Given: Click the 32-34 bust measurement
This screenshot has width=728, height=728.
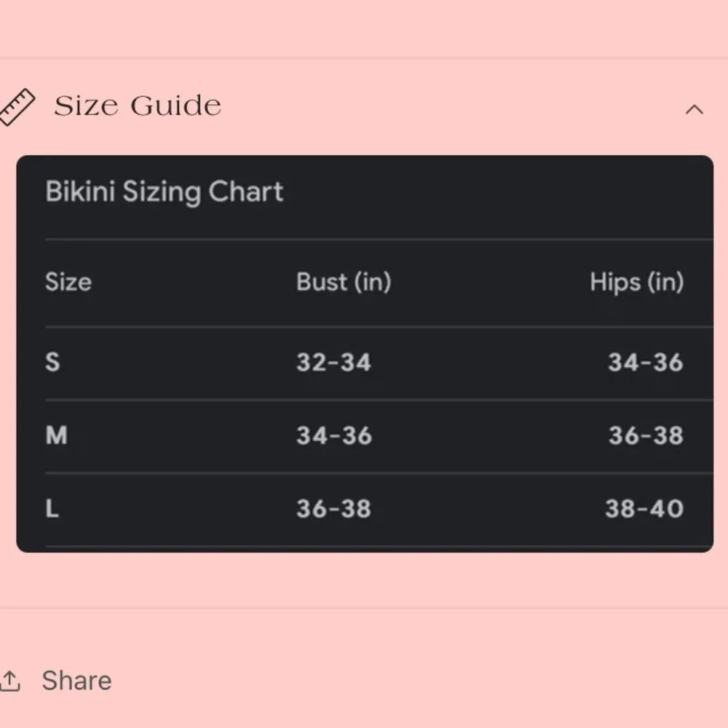Looking at the screenshot, I should 333,362.
